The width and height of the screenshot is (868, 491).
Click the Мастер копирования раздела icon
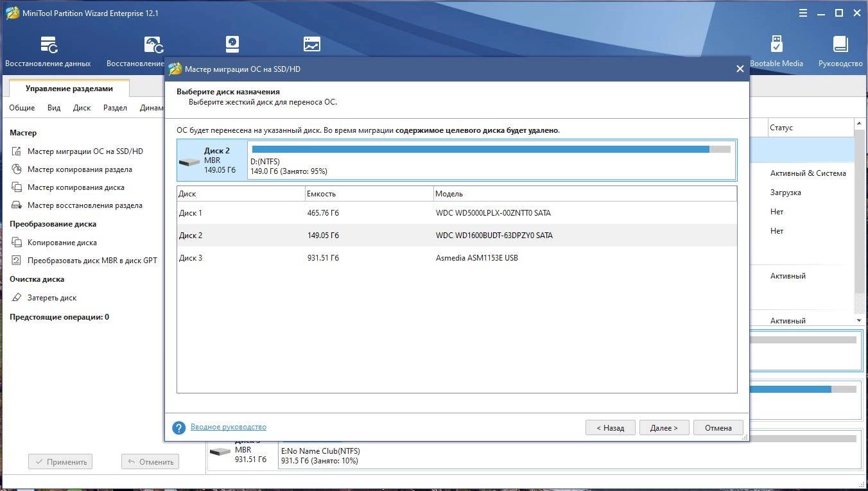[x=17, y=169]
